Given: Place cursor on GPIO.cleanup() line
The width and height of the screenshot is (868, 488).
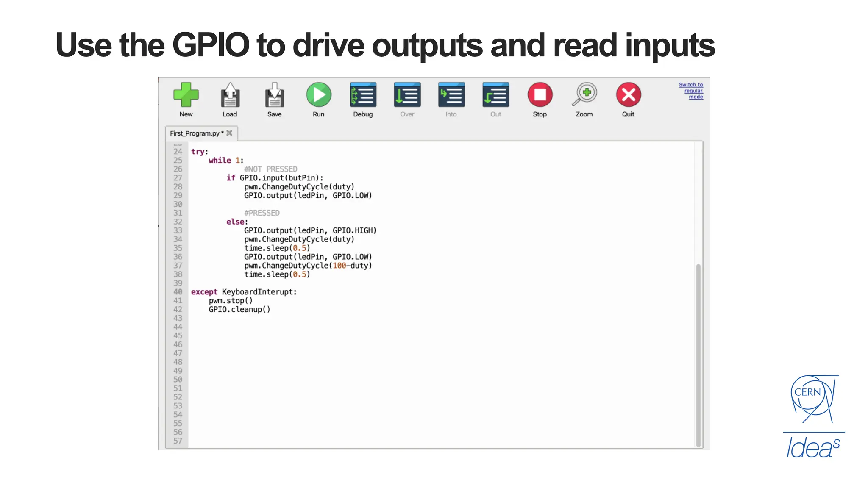Looking at the screenshot, I should pyautogui.click(x=239, y=310).
